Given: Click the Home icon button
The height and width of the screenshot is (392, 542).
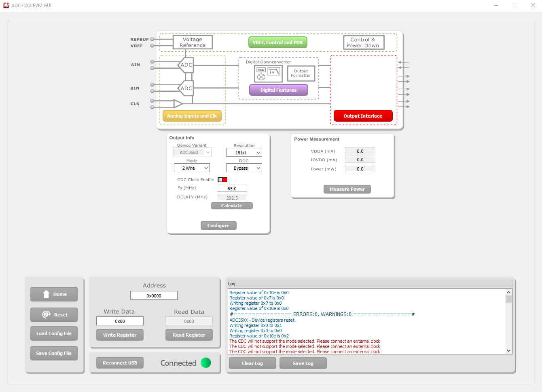Looking at the screenshot, I should tap(54, 294).
